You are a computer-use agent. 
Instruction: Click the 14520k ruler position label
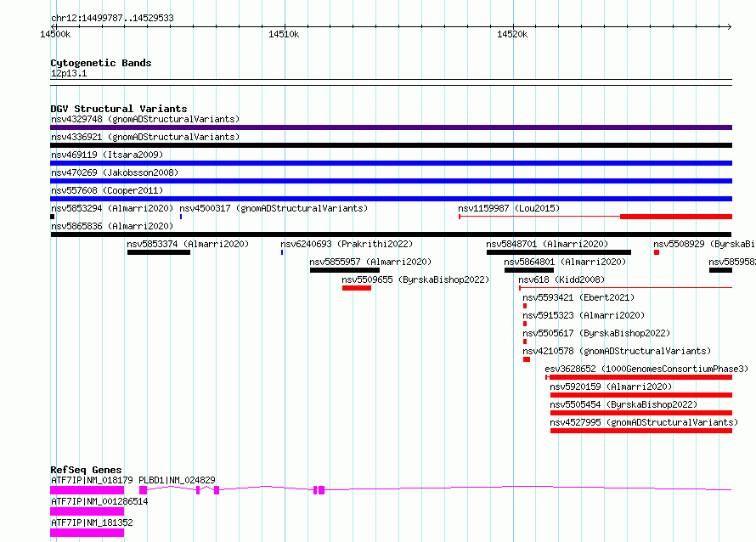(512, 34)
